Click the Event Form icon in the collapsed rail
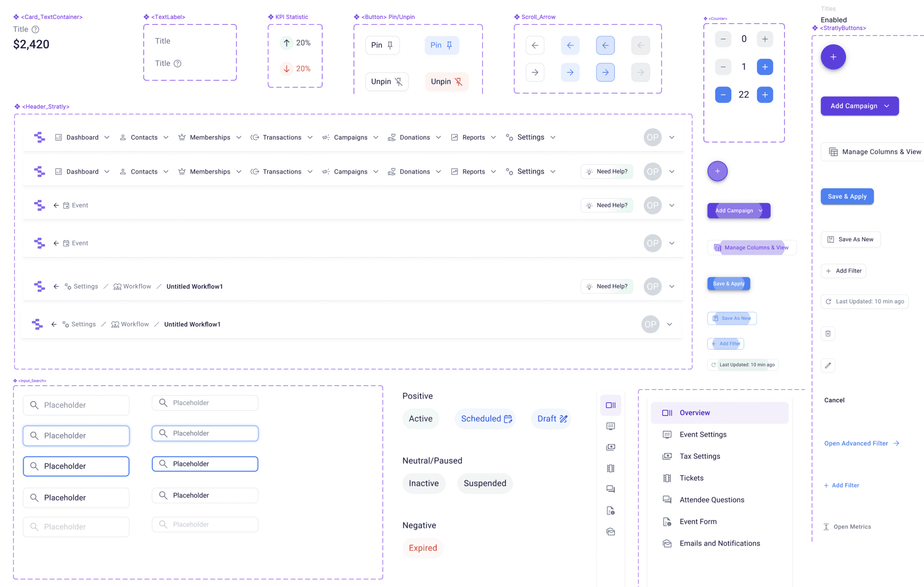This screenshot has height=587, width=924. [610, 511]
